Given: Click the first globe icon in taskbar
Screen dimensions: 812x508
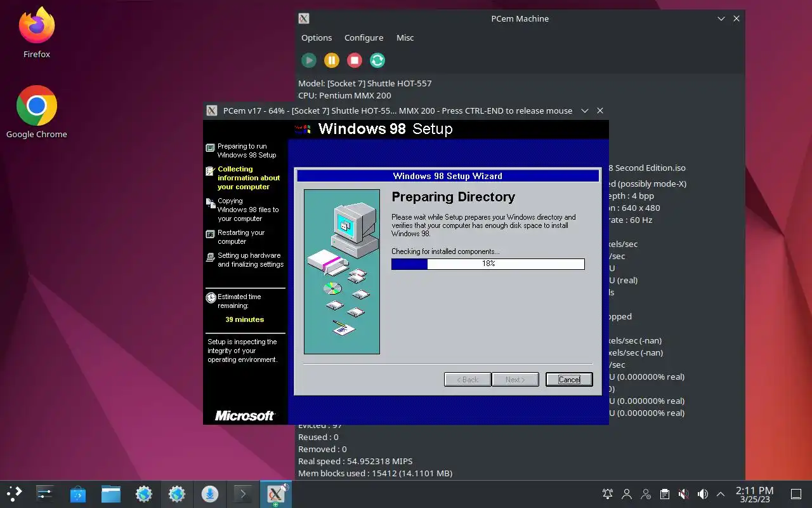Looking at the screenshot, I should point(144,493).
